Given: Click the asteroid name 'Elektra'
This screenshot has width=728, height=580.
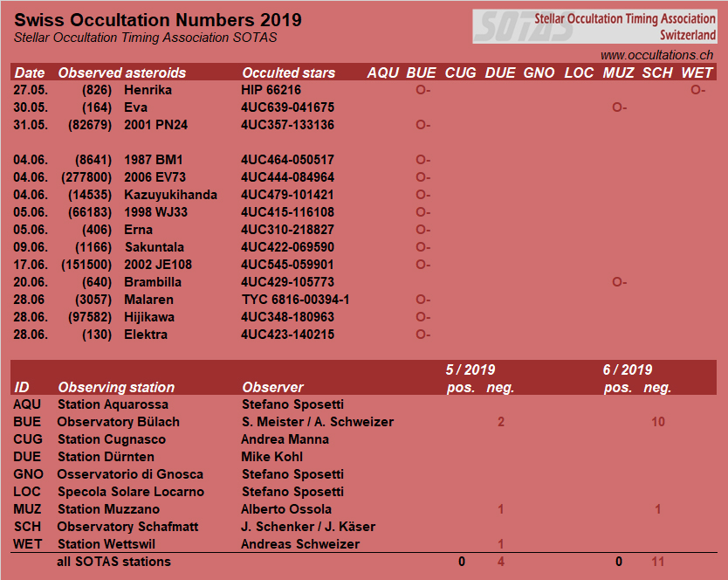Looking at the screenshot, I should [145, 335].
